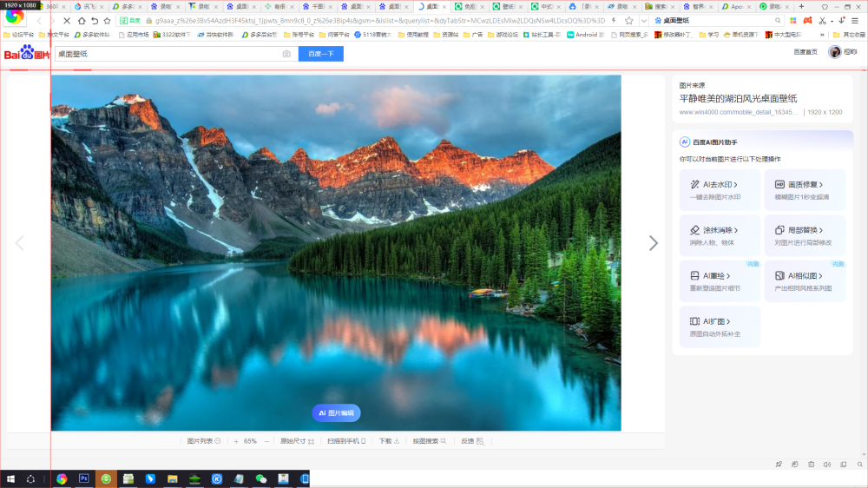Viewport: 868px width, 488px height.
Task: Switch to the 千图 tab
Action: [317, 7]
